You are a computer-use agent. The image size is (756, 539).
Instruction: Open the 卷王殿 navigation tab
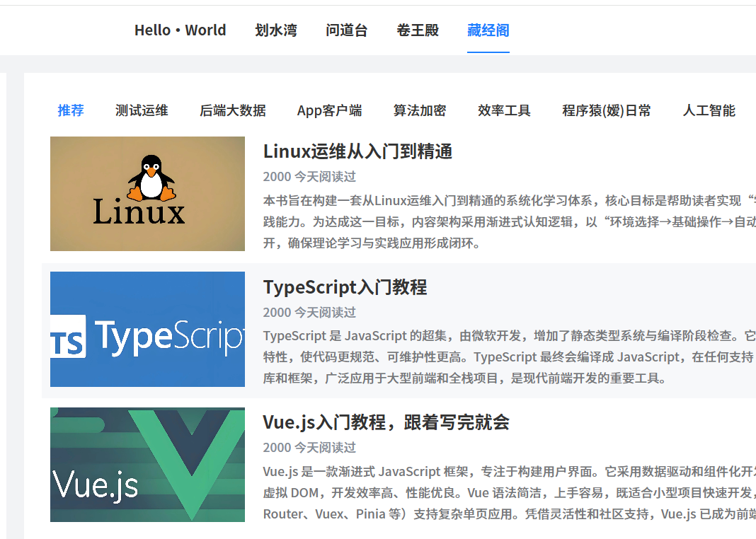[x=418, y=30]
